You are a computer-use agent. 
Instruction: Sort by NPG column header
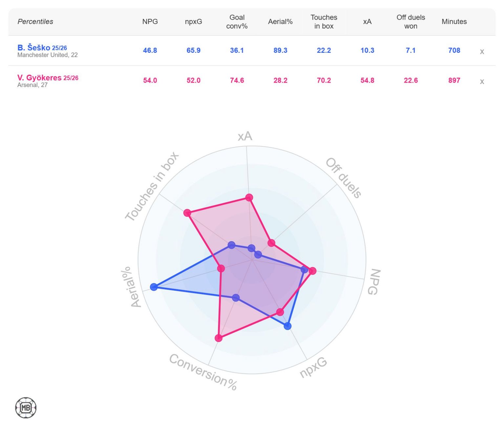tap(150, 22)
